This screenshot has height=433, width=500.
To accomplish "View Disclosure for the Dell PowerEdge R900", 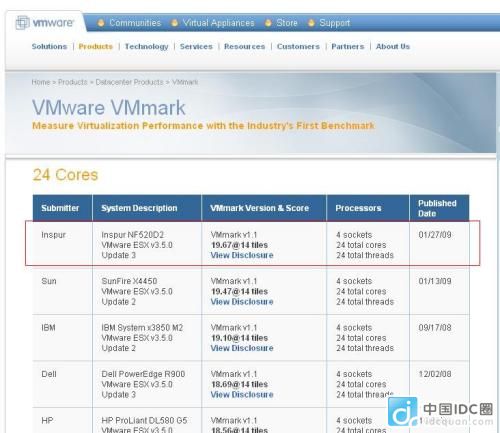I will pyautogui.click(x=242, y=395).
